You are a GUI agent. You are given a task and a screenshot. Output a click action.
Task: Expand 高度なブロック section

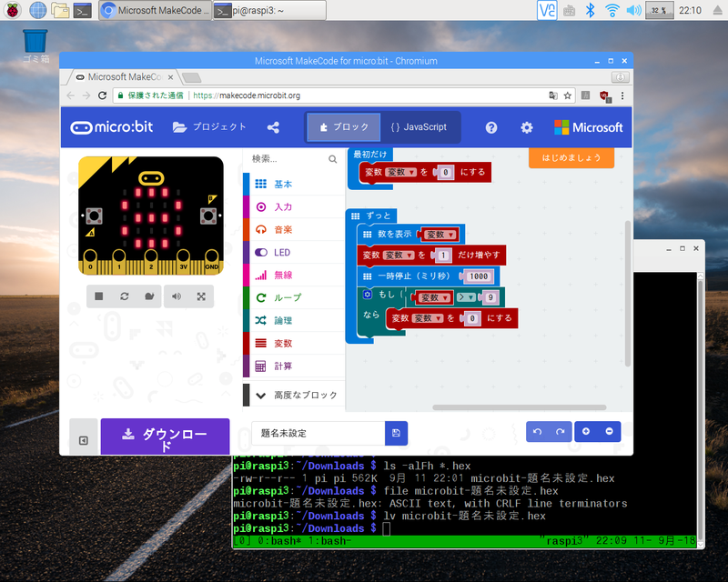coord(294,395)
